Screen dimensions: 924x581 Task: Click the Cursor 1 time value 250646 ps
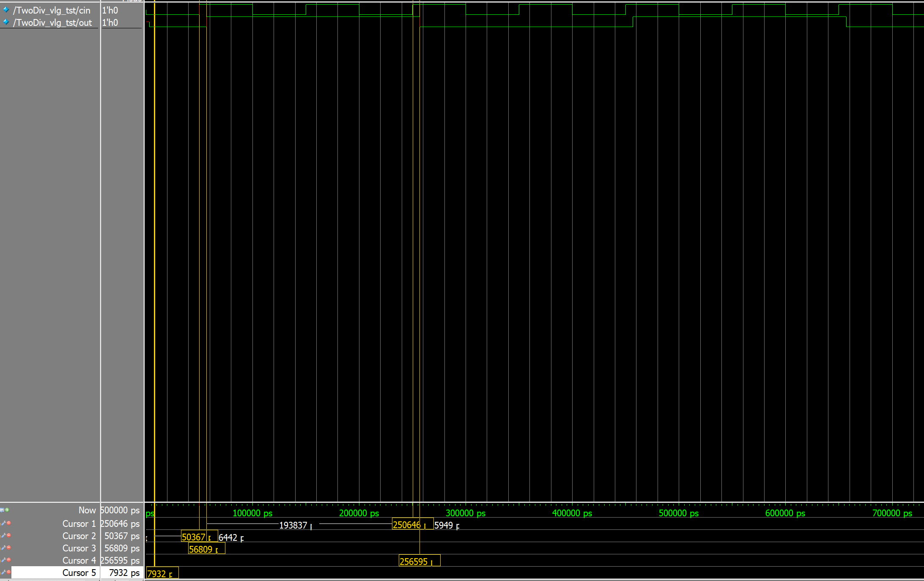coord(121,524)
